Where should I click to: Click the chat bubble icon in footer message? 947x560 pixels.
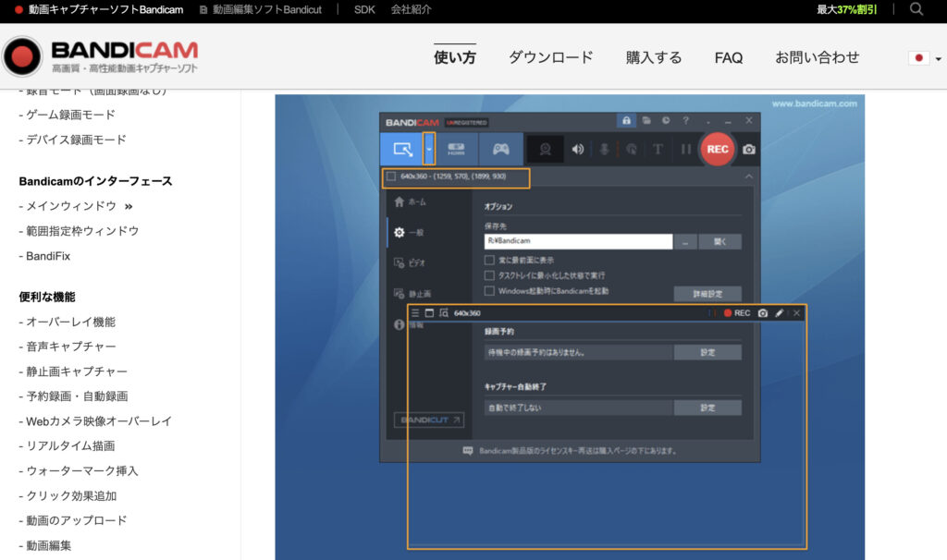pyautogui.click(x=468, y=451)
